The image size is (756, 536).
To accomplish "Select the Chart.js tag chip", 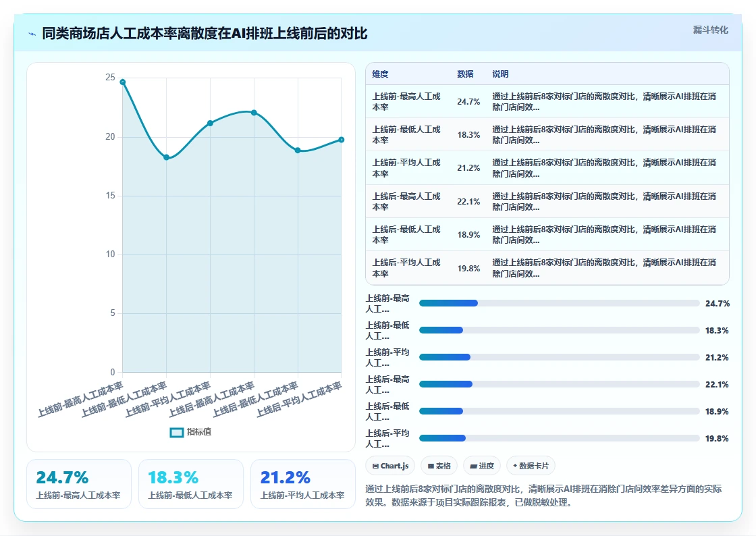I will [390, 466].
